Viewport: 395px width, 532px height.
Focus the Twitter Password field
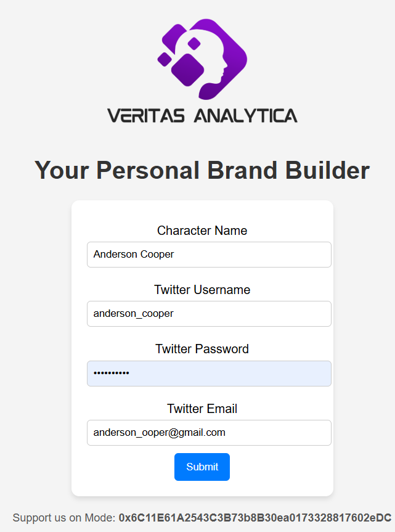click(x=209, y=373)
